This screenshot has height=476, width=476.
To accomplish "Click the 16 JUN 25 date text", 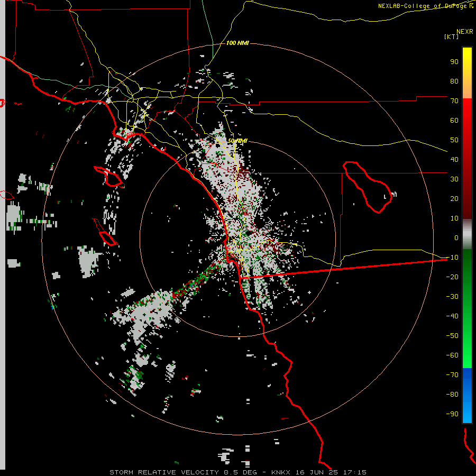I will [x=317, y=472].
